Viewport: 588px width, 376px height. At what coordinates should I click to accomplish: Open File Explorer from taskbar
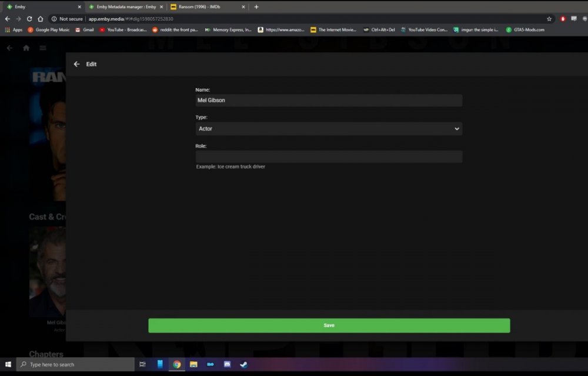coord(193,364)
